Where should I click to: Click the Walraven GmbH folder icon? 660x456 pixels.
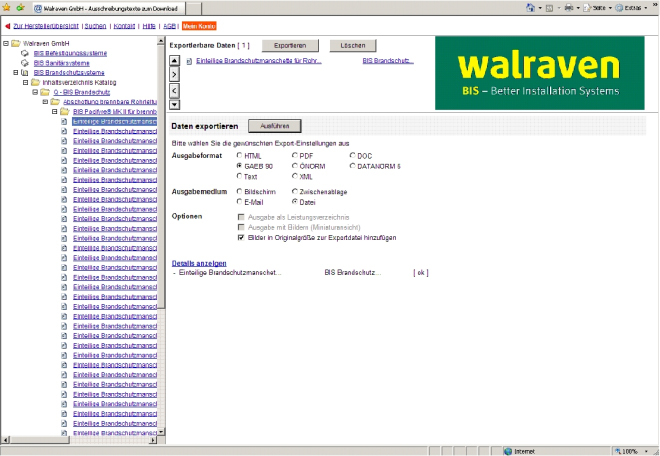tap(16, 43)
